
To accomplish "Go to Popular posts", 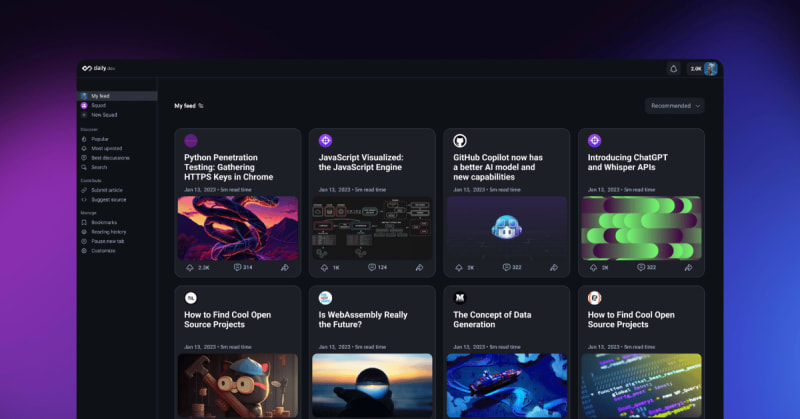I will pos(99,139).
